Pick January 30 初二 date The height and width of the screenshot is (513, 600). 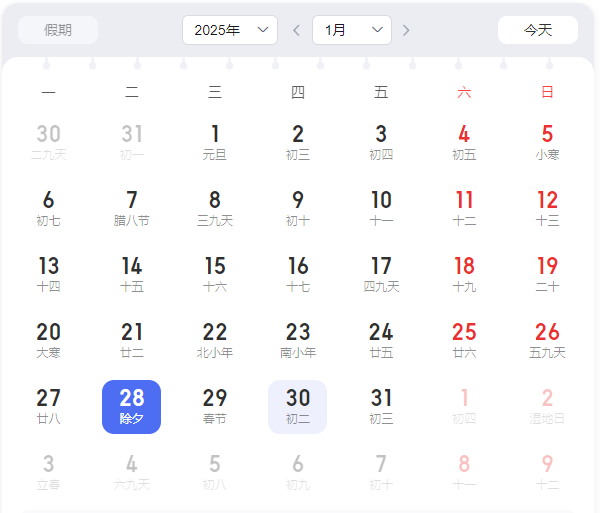[298, 407]
